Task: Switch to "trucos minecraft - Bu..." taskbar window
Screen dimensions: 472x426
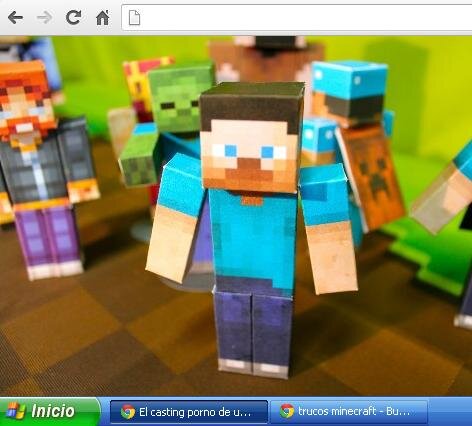Action: click(348, 412)
